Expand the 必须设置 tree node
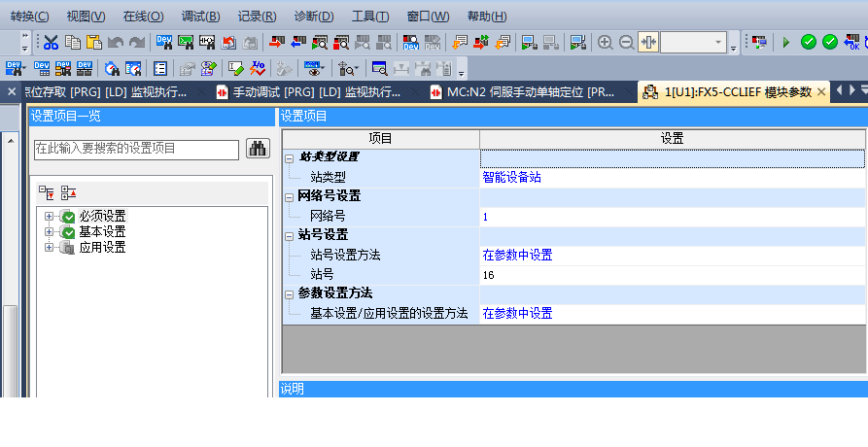868x447 pixels. [x=49, y=216]
